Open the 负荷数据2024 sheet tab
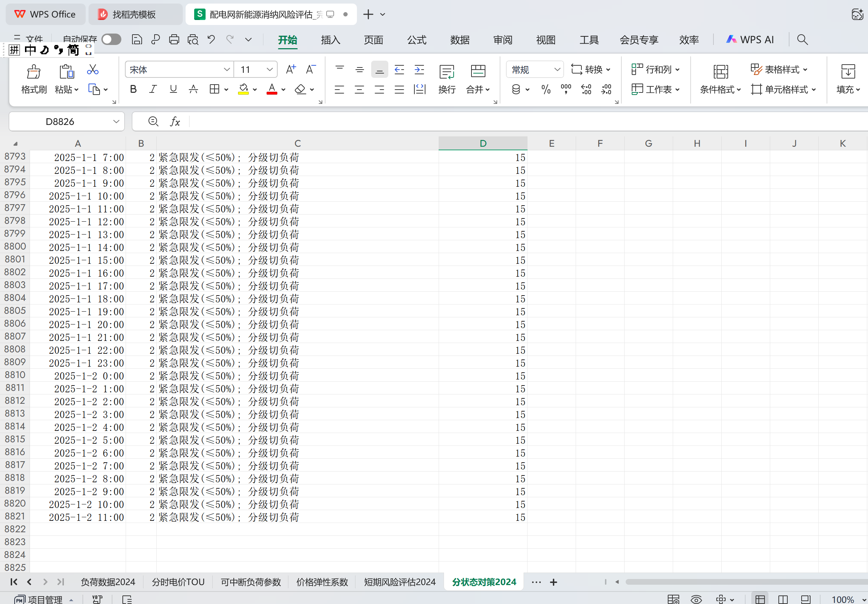Image resolution: width=868 pixels, height=604 pixels. 108,582
